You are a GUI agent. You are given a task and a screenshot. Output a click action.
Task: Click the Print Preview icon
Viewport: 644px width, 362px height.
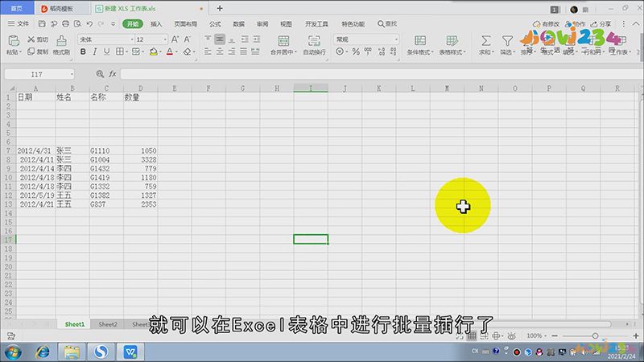click(77, 24)
